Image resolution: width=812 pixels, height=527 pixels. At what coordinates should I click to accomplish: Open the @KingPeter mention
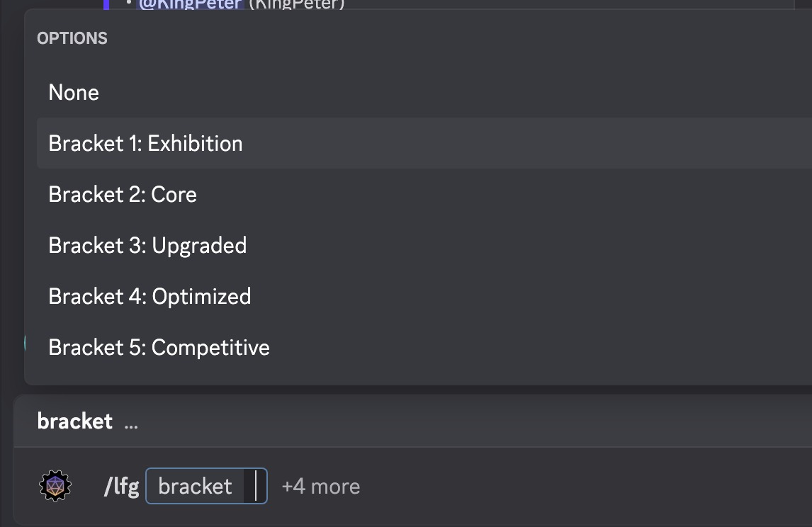(191, 4)
